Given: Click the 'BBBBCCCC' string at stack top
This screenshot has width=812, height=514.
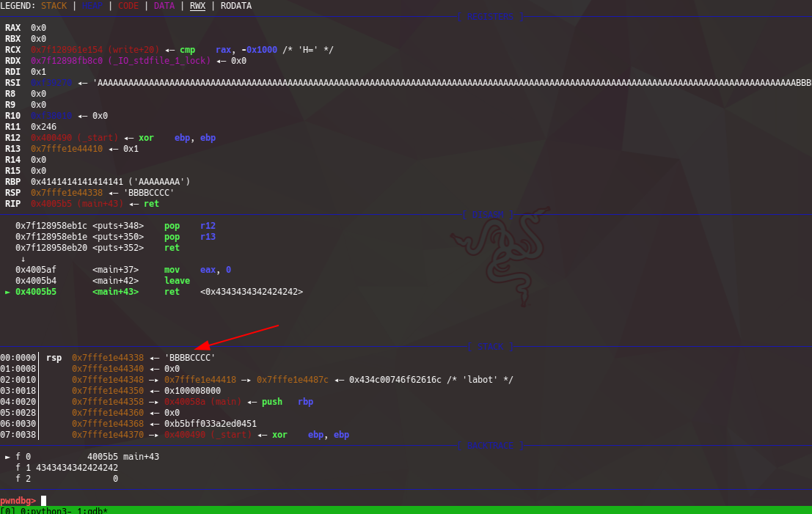Looking at the screenshot, I should (189, 358).
